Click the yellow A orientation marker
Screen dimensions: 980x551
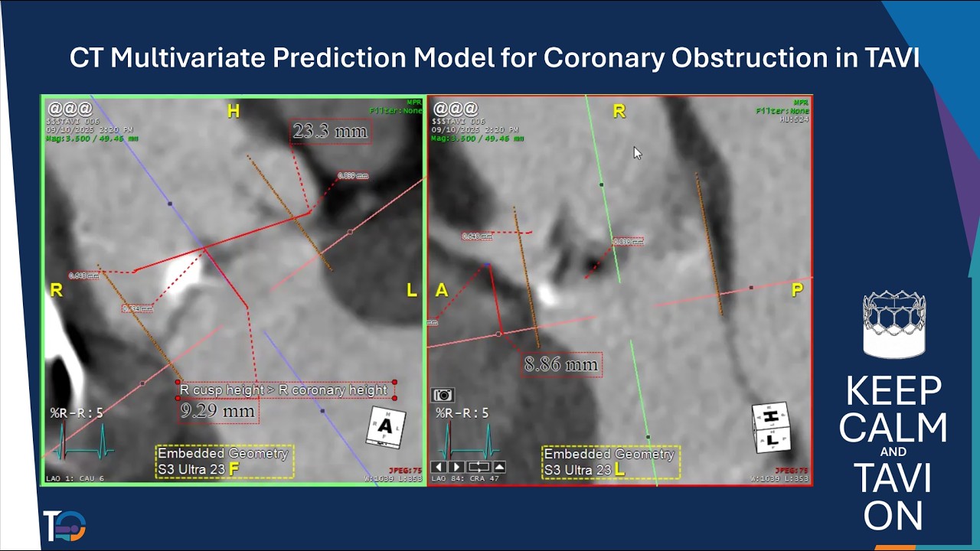click(x=442, y=290)
